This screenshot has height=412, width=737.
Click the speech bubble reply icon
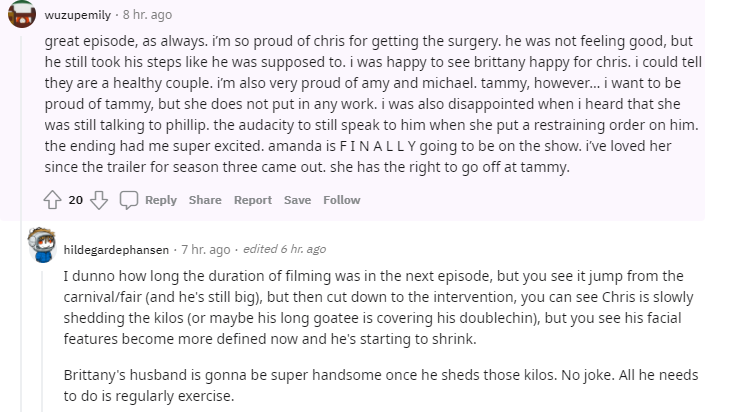pyautogui.click(x=129, y=200)
